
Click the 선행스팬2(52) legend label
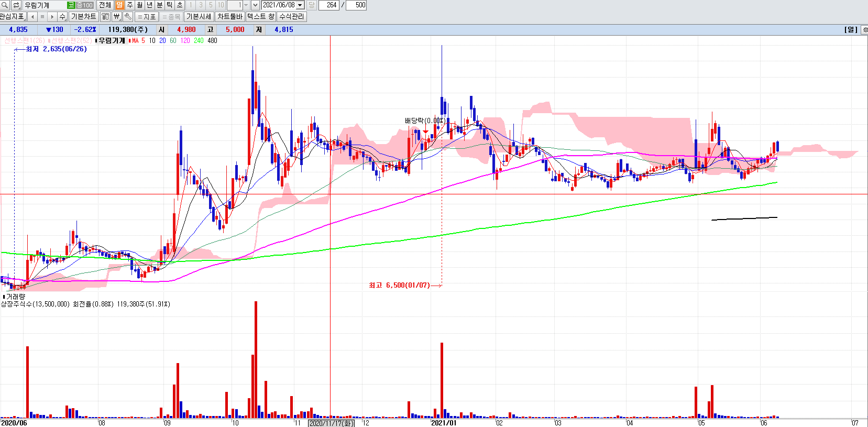pyautogui.click(x=71, y=40)
